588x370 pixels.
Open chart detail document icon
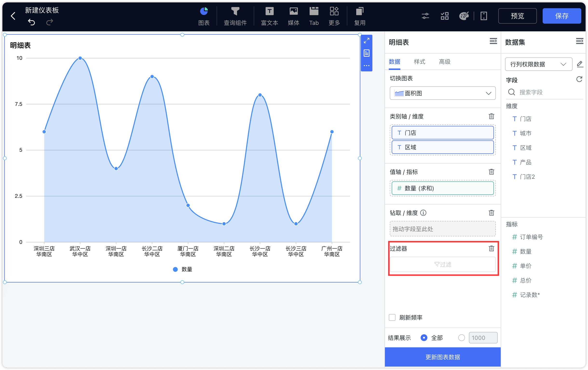[366, 53]
